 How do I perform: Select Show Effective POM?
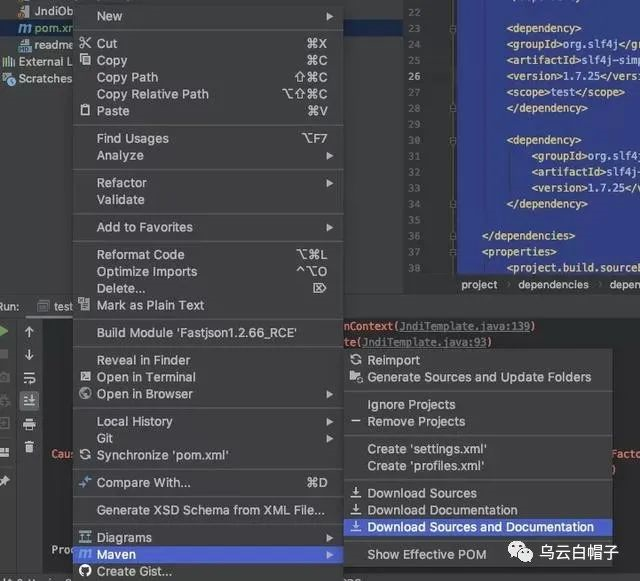[478, 554]
